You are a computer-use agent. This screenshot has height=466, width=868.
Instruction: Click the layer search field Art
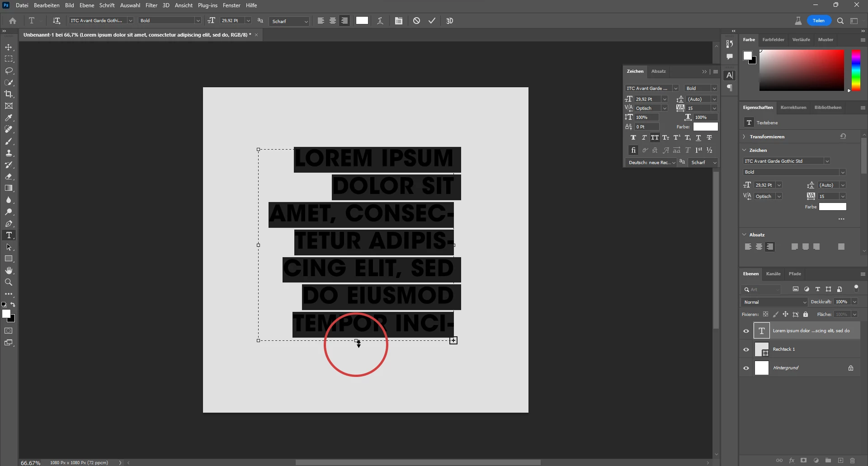click(761, 289)
